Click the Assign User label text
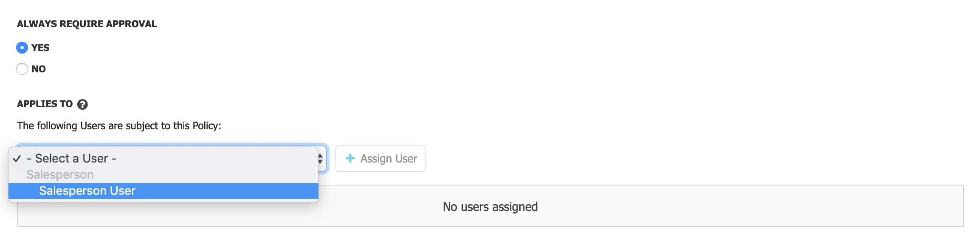980x245 pixels. 389,159
